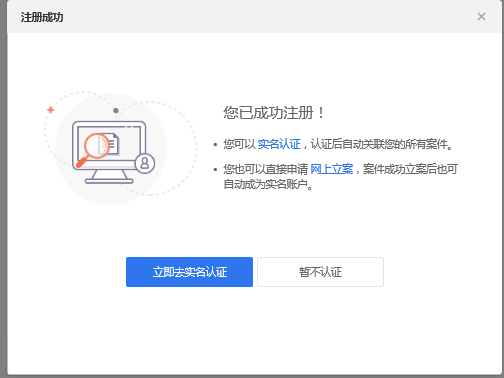Image resolution: width=504 pixels, height=378 pixels.
Task: Click the 注册成功 dialog title
Action: (x=42, y=17)
